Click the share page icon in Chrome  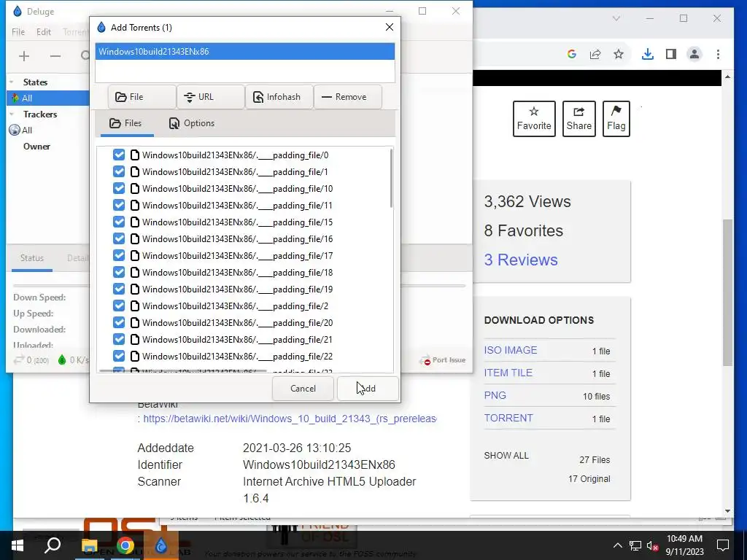[595, 54]
